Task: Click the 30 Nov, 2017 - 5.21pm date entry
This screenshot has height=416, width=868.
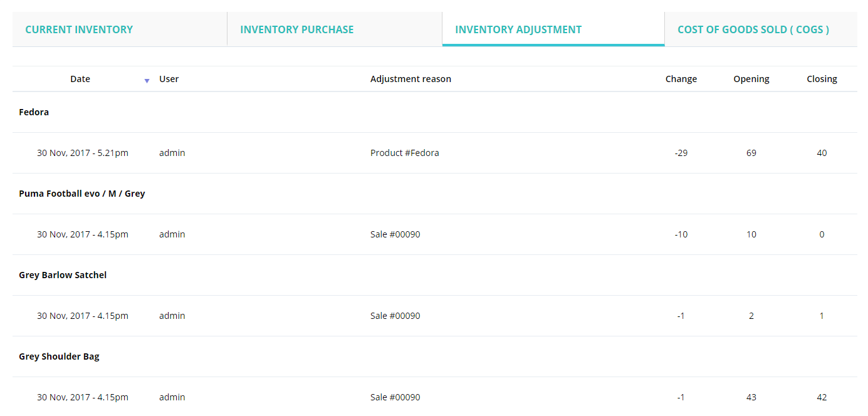Action: click(83, 153)
